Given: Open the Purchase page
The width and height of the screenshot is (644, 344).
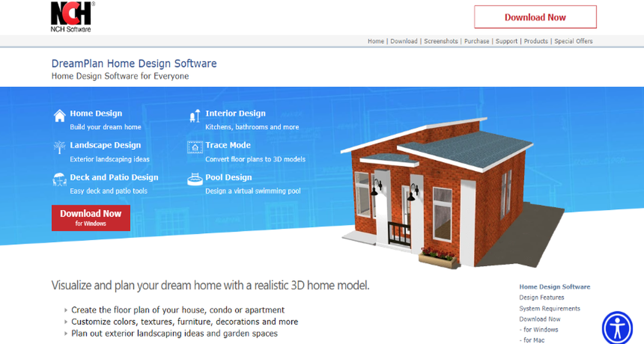Looking at the screenshot, I should (x=476, y=41).
